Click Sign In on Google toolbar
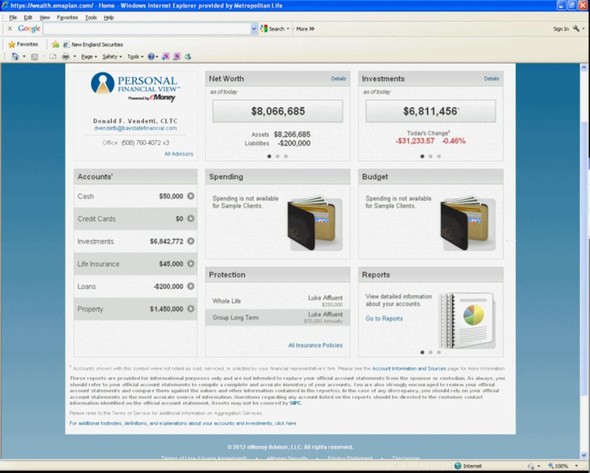Screen dimensions: 590x473 point(561,29)
